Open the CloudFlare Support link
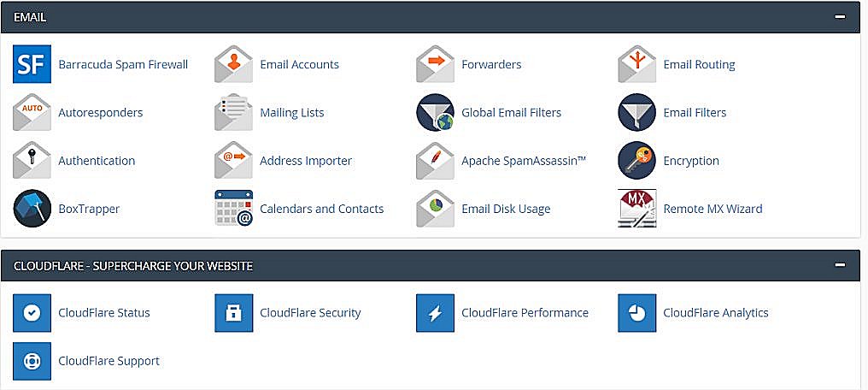 (x=108, y=361)
